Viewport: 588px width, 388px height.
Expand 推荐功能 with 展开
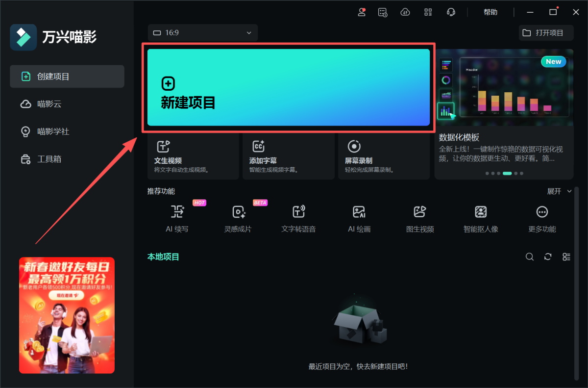point(559,191)
